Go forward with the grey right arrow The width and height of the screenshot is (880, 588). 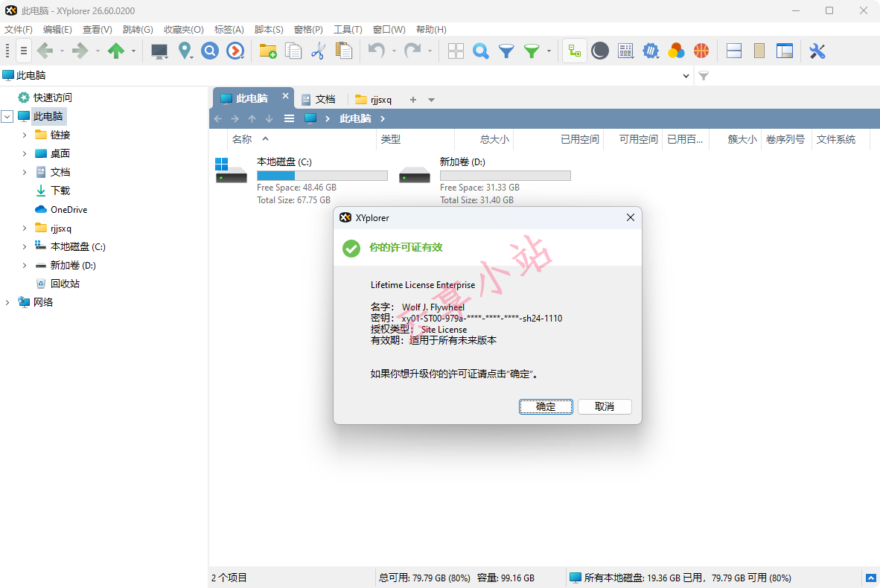(x=80, y=51)
